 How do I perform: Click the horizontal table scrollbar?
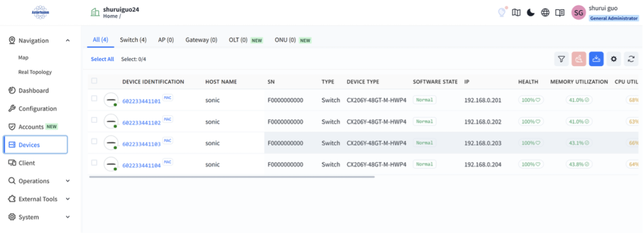tap(232, 177)
